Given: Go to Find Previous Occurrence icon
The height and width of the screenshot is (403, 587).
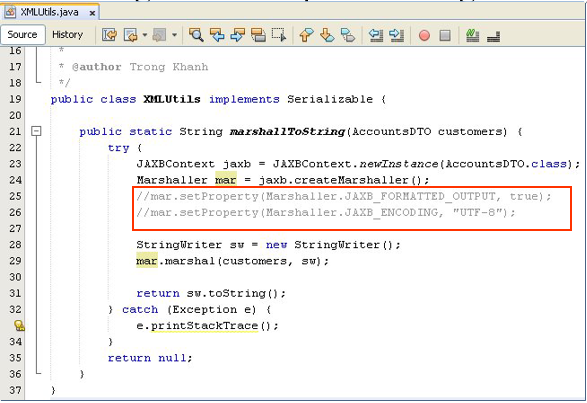Looking at the screenshot, I should click(x=217, y=35).
